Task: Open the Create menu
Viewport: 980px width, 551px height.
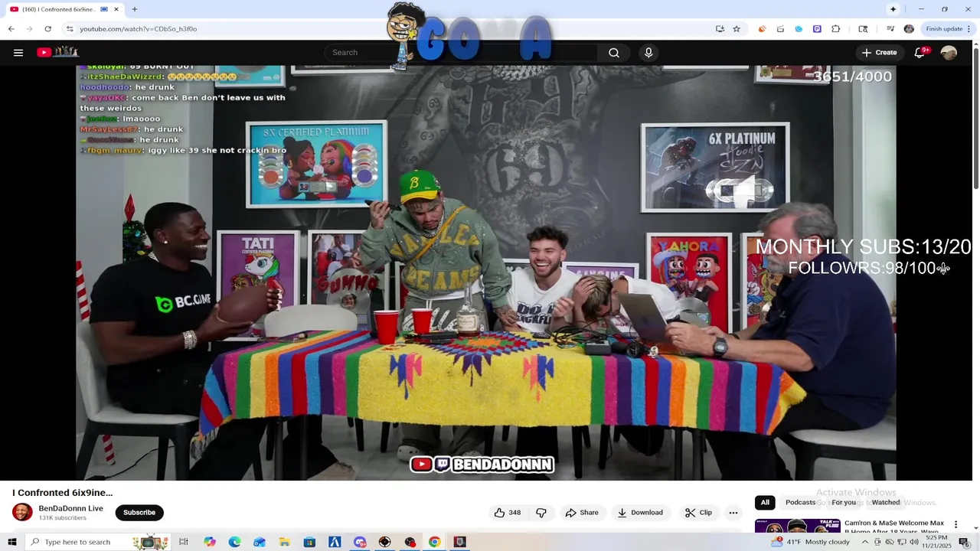Action: (x=879, y=52)
